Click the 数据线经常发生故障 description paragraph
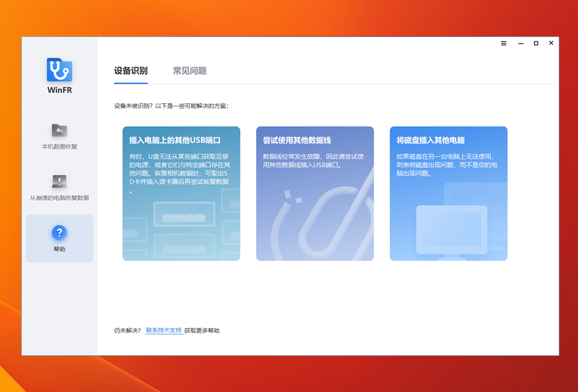578x392 pixels. [x=313, y=160]
